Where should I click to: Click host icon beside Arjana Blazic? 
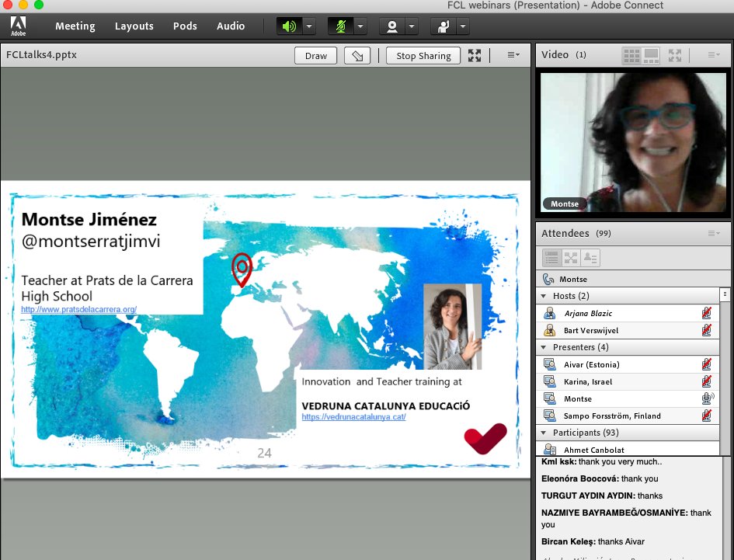tap(550, 313)
